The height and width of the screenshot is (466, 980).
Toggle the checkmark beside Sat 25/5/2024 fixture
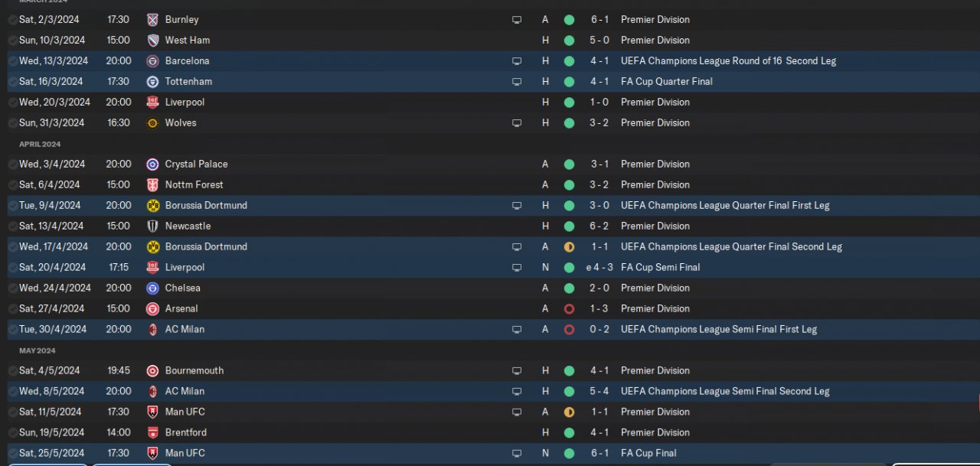[x=13, y=453]
